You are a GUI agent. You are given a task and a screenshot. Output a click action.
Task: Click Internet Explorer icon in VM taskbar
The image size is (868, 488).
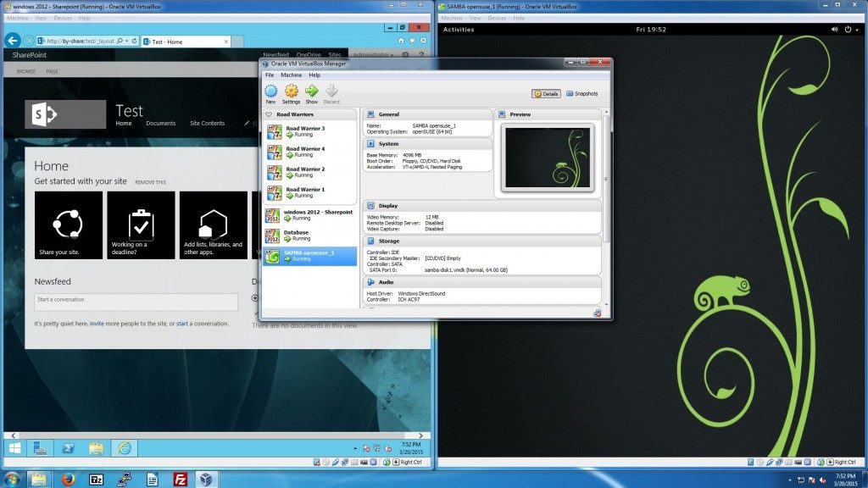tap(125, 448)
